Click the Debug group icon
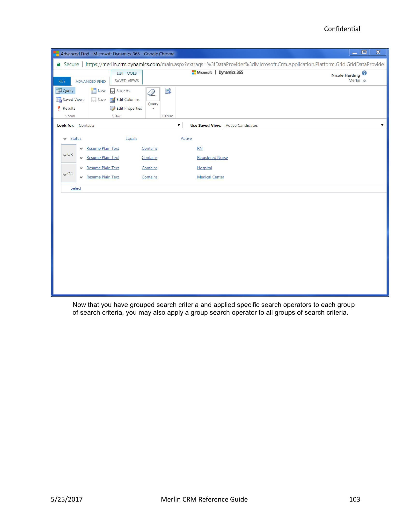This screenshot has height=532, width=411. pos(168,91)
